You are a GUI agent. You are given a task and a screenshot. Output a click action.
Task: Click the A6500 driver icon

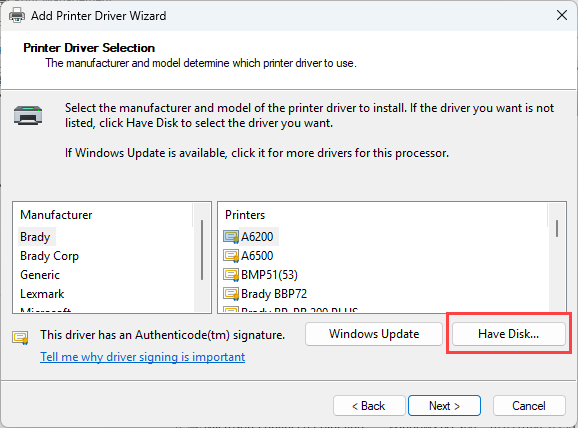click(x=231, y=256)
